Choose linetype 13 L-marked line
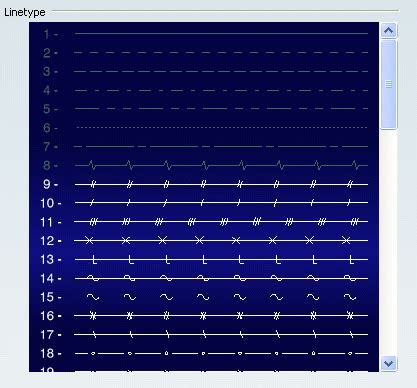 pos(204,259)
